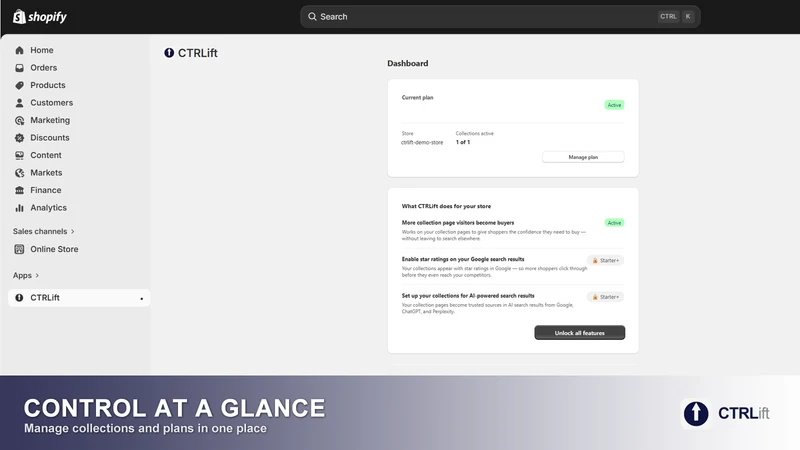Select the Markets globe icon
The height and width of the screenshot is (450, 800).
click(x=19, y=173)
